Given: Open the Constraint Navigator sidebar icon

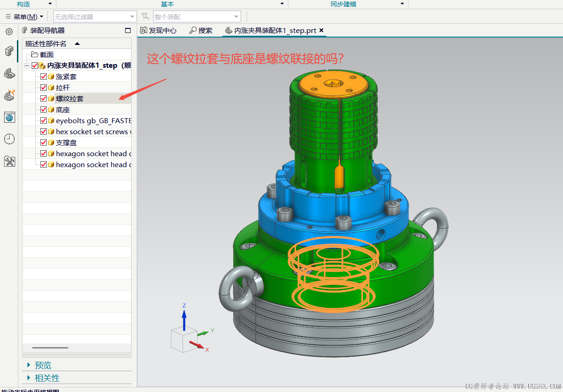Looking at the screenshot, I should [10, 95].
